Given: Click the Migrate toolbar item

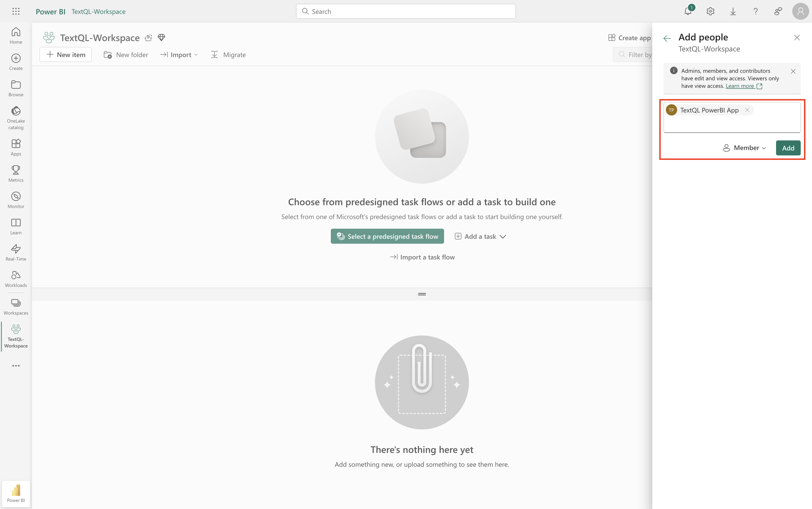Looking at the screenshot, I should (x=228, y=54).
